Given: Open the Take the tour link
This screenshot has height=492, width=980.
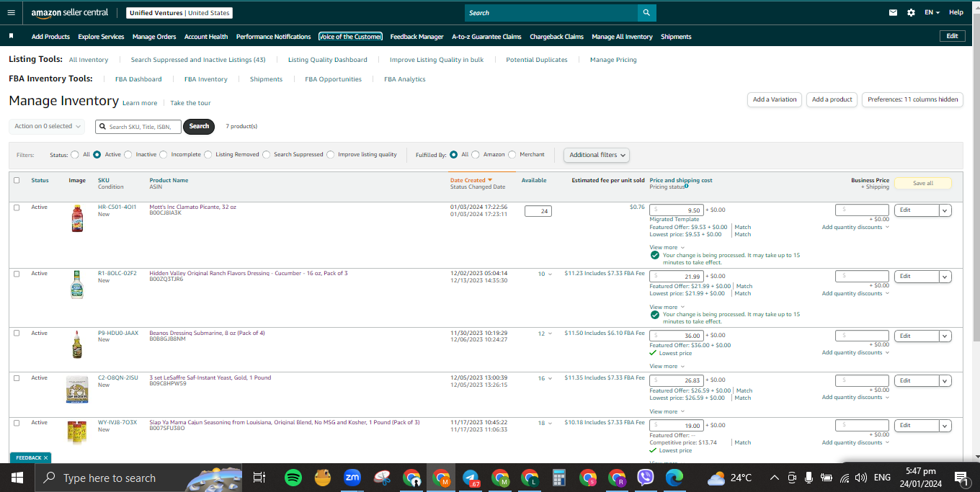Looking at the screenshot, I should pos(190,103).
